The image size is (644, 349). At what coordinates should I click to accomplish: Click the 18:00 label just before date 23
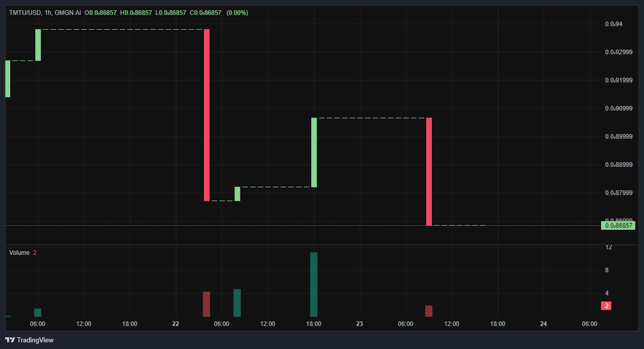(314, 324)
